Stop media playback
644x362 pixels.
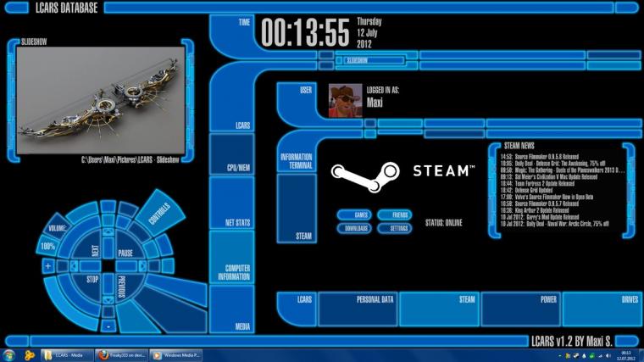point(92,280)
